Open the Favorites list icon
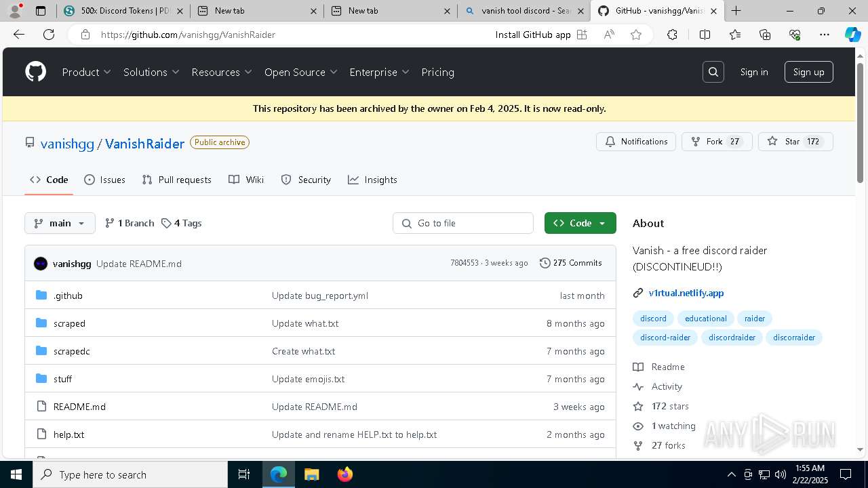Image resolution: width=868 pixels, height=488 pixels. (x=735, y=35)
